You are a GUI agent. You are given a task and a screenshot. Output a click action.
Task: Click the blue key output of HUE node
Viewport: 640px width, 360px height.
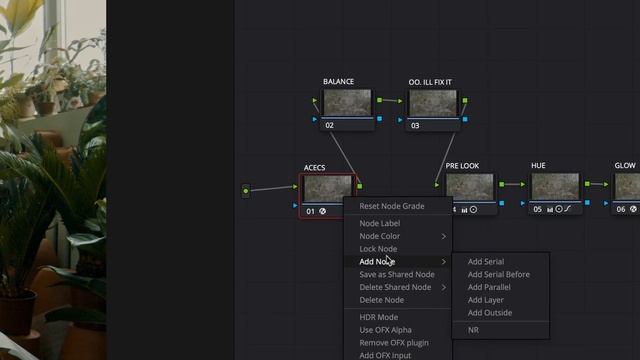coord(587,202)
